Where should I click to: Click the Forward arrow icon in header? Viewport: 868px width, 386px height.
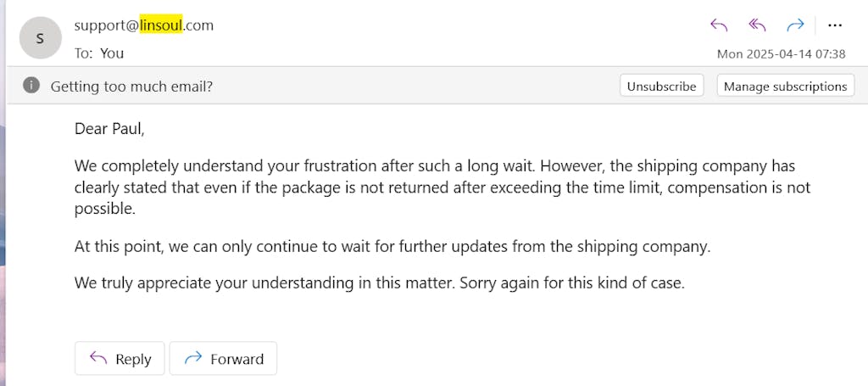[795, 25]
